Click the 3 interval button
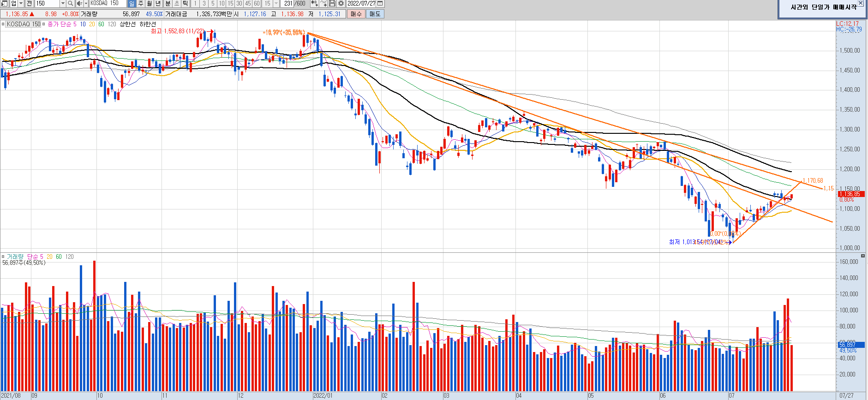Screen dimensions: 868x400 [204, 3]
